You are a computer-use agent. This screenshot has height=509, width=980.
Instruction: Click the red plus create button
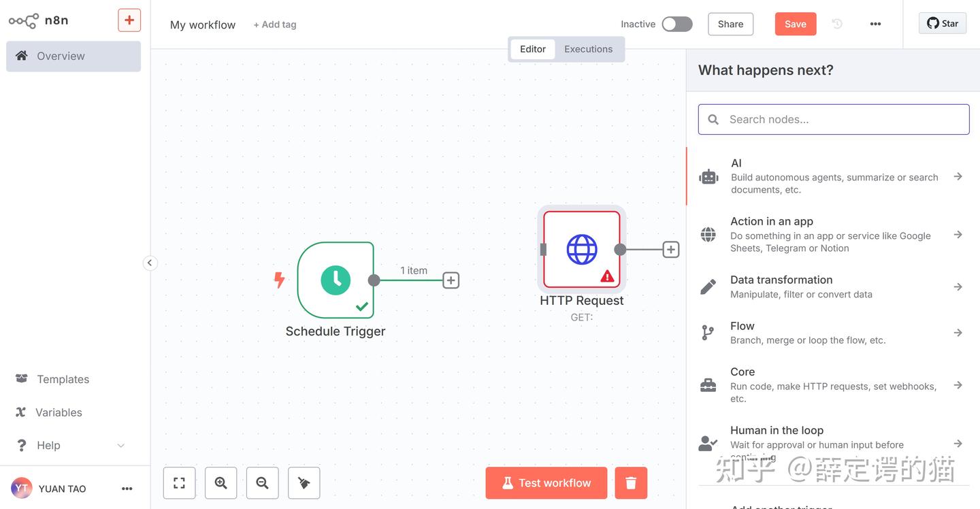pyautogui.click(x=129, y=20)
